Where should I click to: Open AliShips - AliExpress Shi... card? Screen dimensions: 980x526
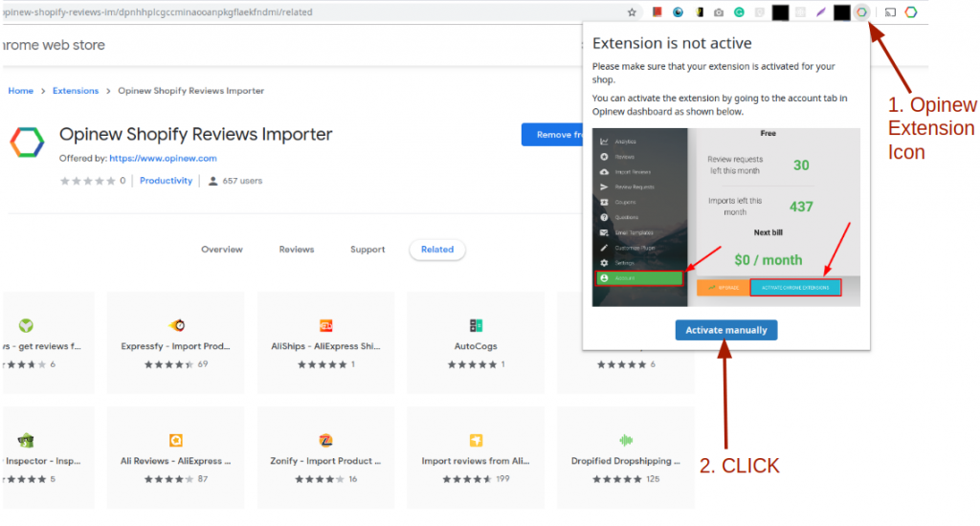point(325,342)
